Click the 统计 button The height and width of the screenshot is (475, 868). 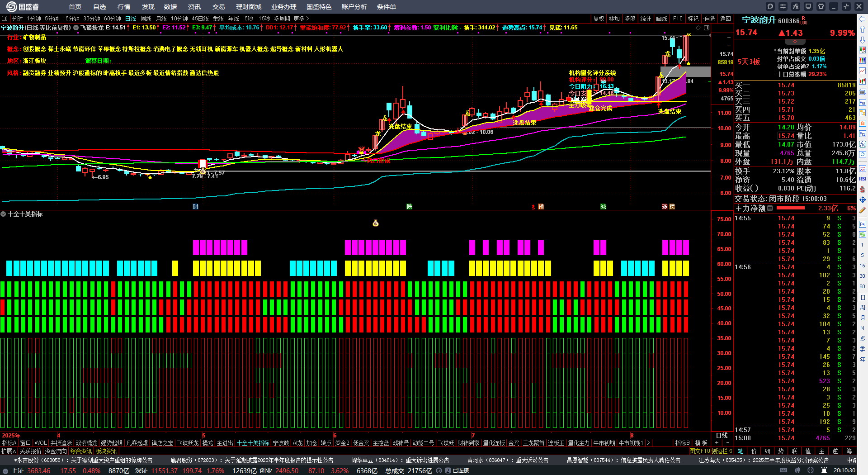(x=646, y=19)
